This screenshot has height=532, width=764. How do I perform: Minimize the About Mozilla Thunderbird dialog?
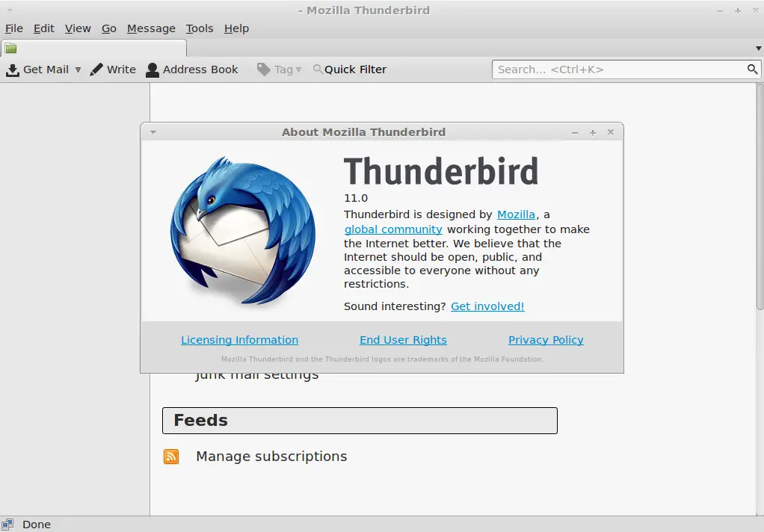[x=575, y=132]
